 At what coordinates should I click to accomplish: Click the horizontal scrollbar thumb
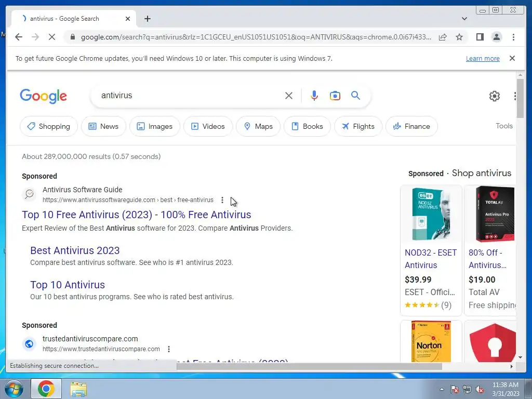coord(309,366)
